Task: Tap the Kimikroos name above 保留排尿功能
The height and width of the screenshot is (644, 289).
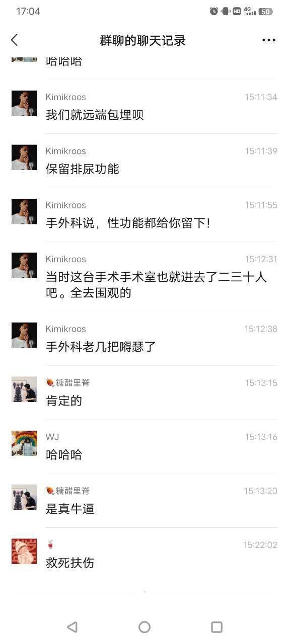Action: [x=66, y=151]
